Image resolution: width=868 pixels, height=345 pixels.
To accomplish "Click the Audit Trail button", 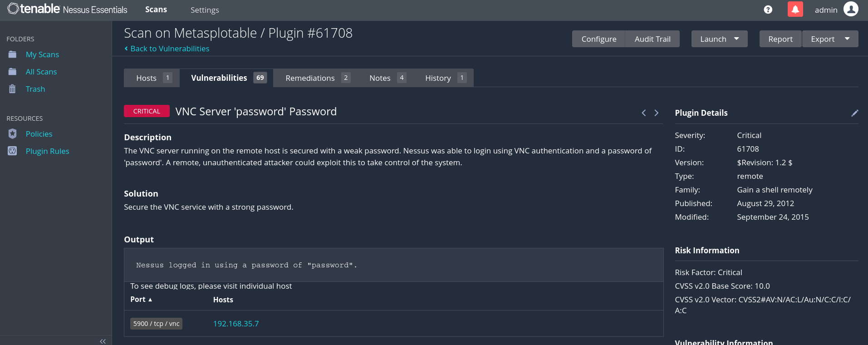I will tap(652, 39).
